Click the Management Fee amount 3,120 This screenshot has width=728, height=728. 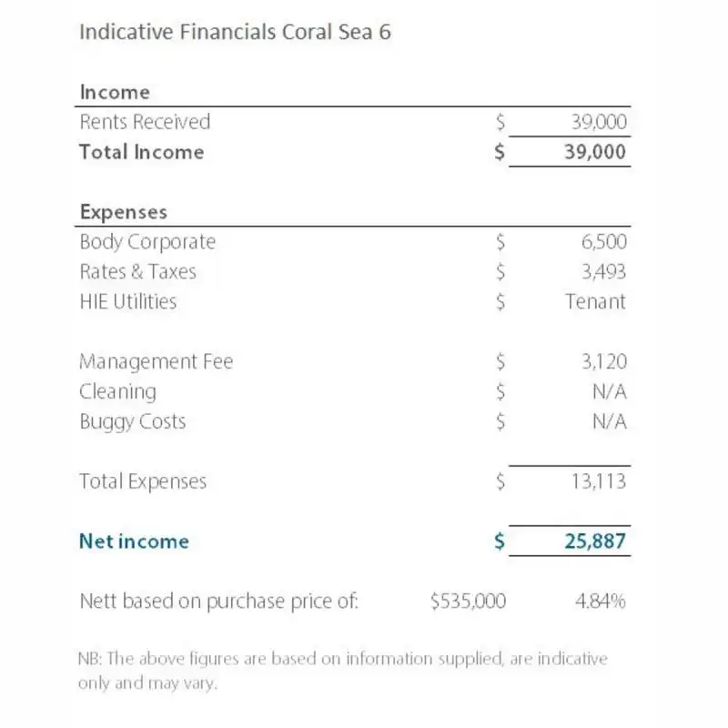[x=603, y=361]
